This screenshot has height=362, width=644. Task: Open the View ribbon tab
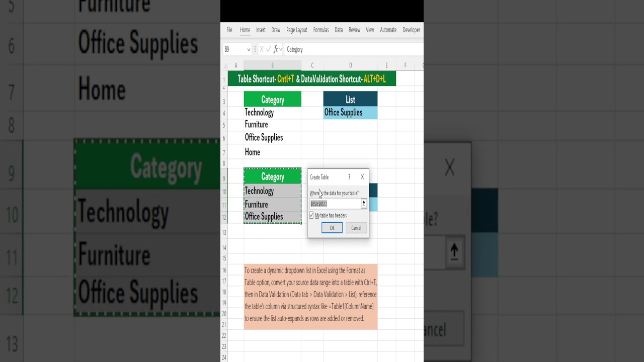click(370, 30)
